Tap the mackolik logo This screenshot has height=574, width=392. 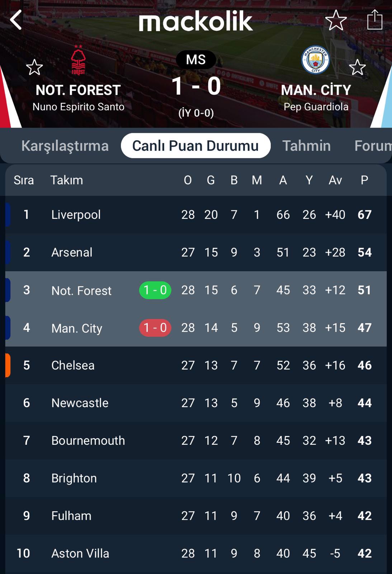click(196, 21)
